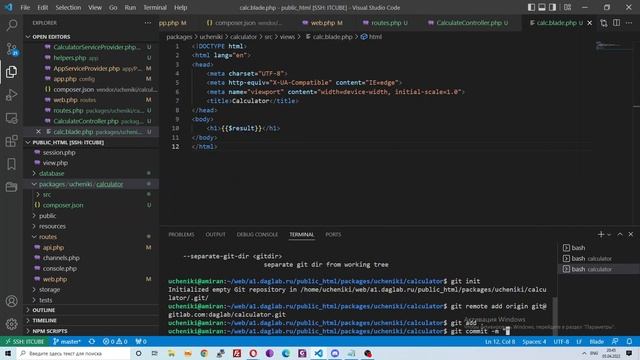Screen dimensions: 640x360
Task: Close the calc.blade.php editor tab
Action: (x=589, y=23)
